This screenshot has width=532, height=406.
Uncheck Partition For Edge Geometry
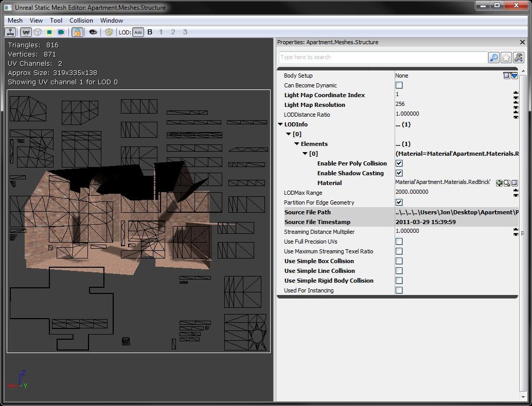[x=399, y=202]
